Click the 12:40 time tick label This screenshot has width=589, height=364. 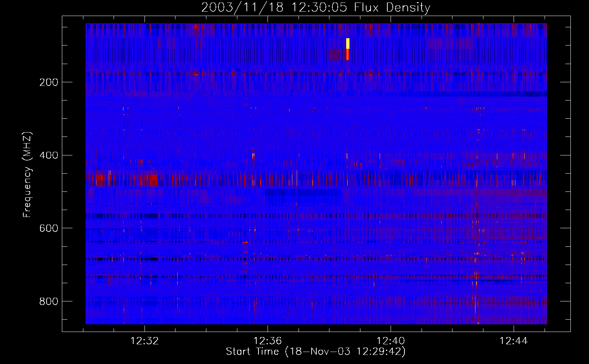[391, 341]
